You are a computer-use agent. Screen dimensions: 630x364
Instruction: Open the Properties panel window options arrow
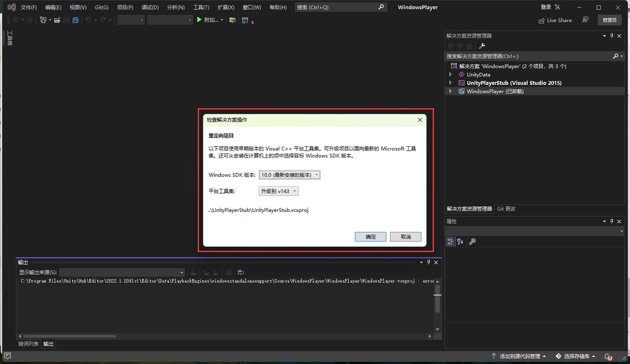pyautogui.click(x=604, y=221)
